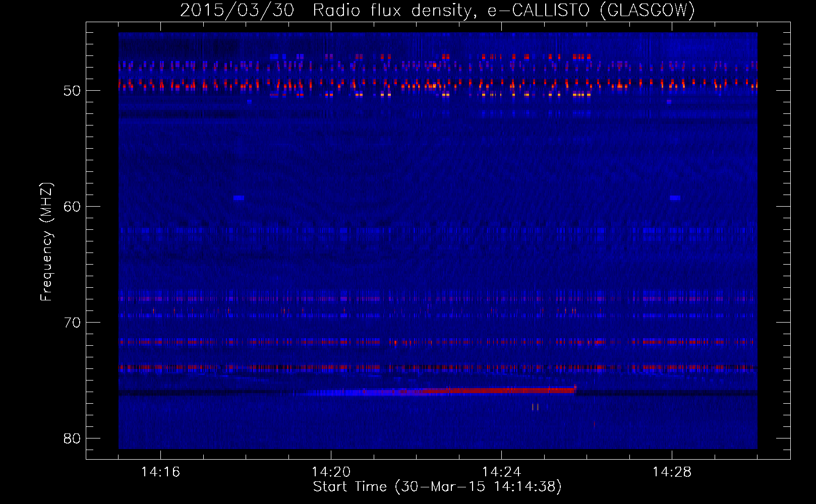Click the 14:28 time tick label

pyautogui.click(x=672, y=472)
